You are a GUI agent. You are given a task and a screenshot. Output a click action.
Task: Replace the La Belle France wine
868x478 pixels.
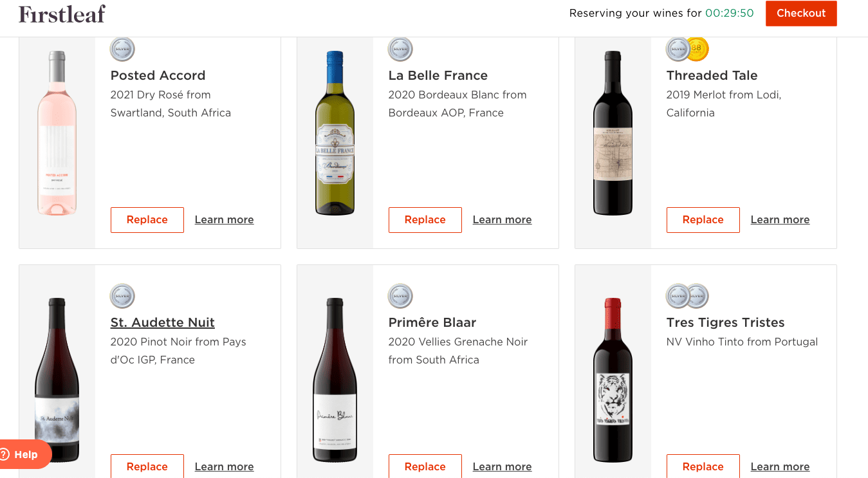coord(425,220)
